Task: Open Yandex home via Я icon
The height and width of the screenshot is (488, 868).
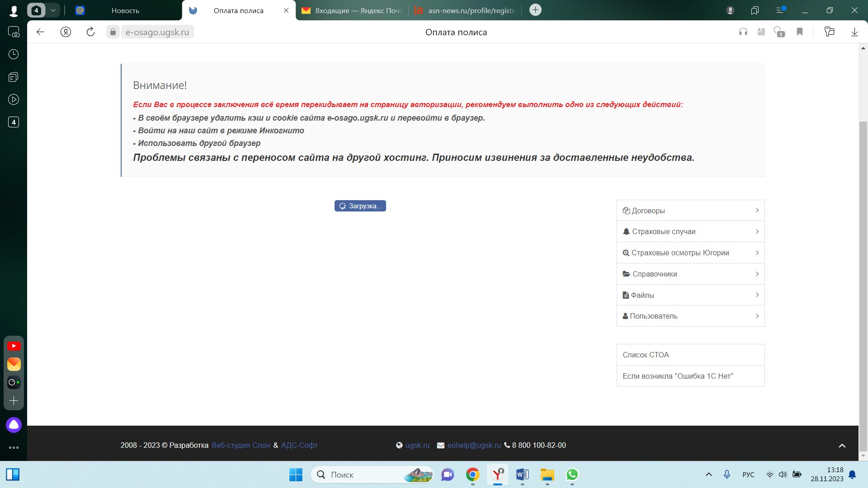Action: [66, 32]
